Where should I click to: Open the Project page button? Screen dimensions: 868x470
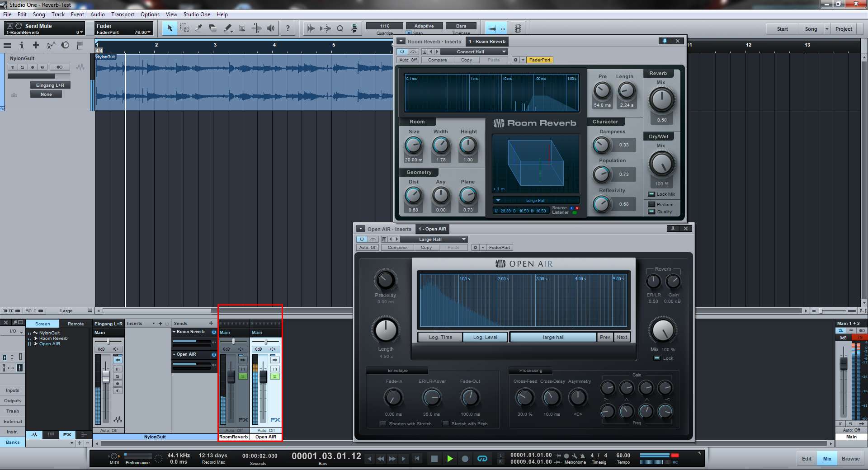[x=844, y=29]
